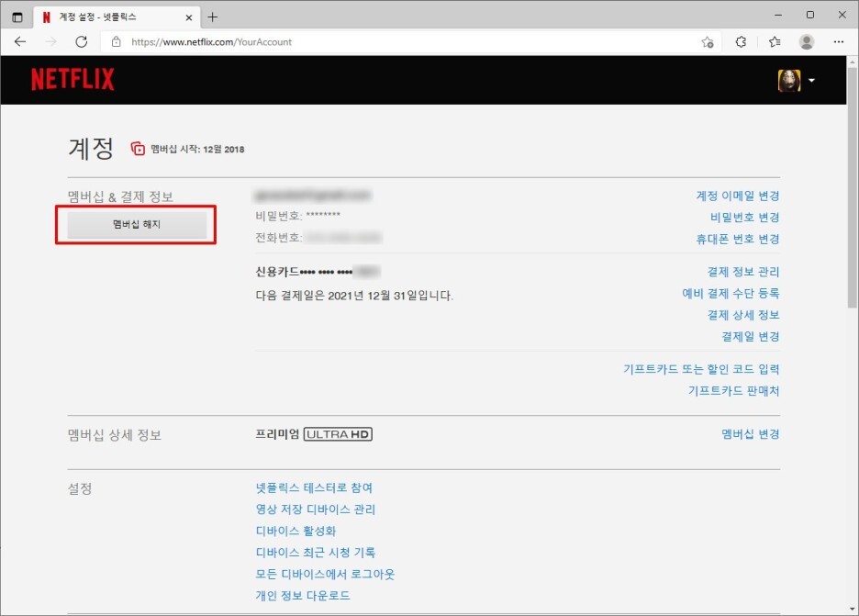Open 넷플릭스 테스터로 참여 link

click(x=314, y=487)
